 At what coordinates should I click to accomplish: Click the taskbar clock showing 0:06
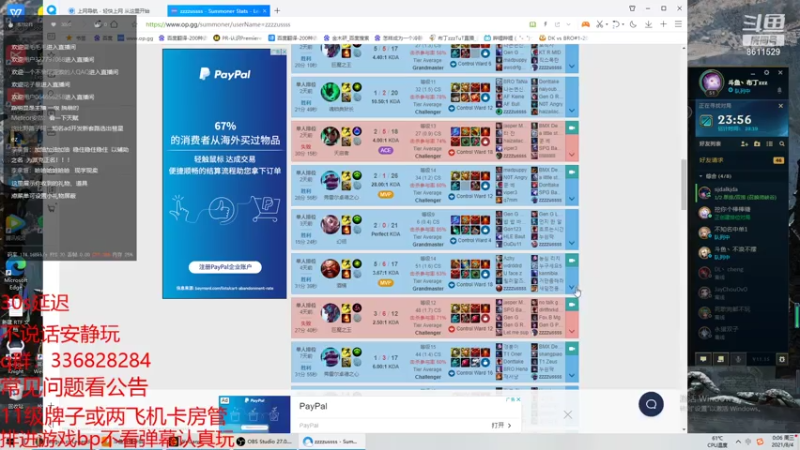[x=783, y=441]
